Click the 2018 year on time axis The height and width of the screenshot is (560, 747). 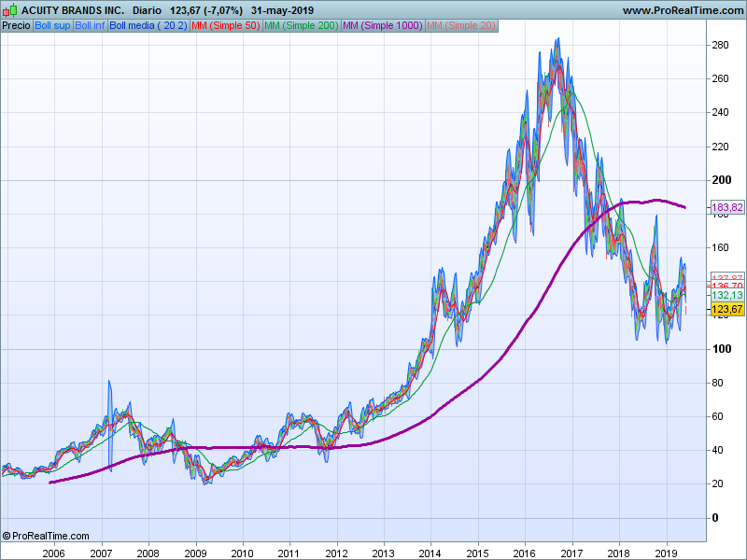click(x=619, y=553)
